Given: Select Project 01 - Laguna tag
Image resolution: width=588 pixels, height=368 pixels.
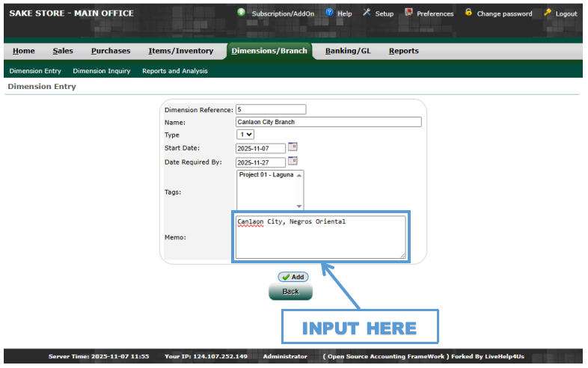Looking at the screenshot, I should pyautogui.click(x=266, y=175).
